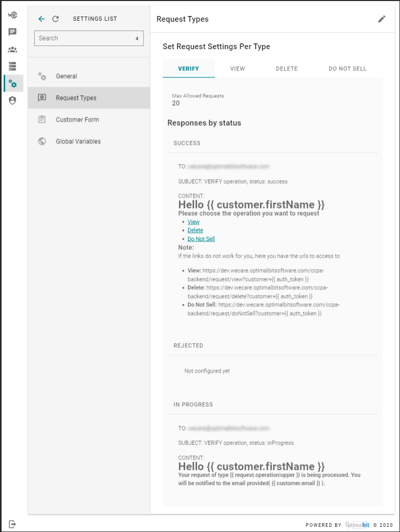Open the messages chat icon in sidebar
The height and width of the screenshot is (532, 400).
pos(12,32)
